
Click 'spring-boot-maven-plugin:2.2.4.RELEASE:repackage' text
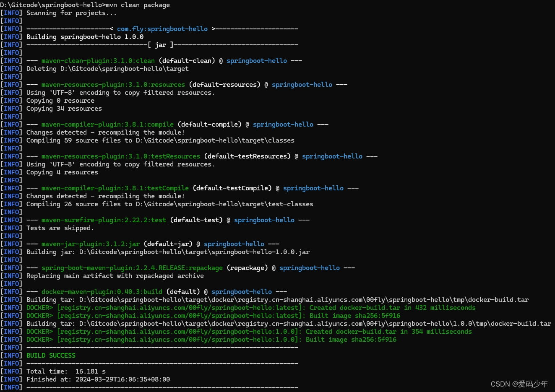(x=132, y=268)
